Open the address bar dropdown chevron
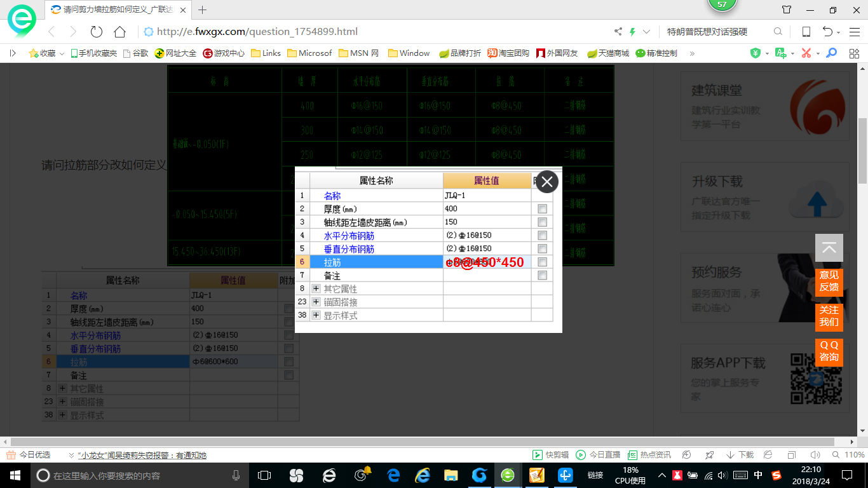This screenshot has width=868, height=488. pyautogui.click(x=647, y=32)
